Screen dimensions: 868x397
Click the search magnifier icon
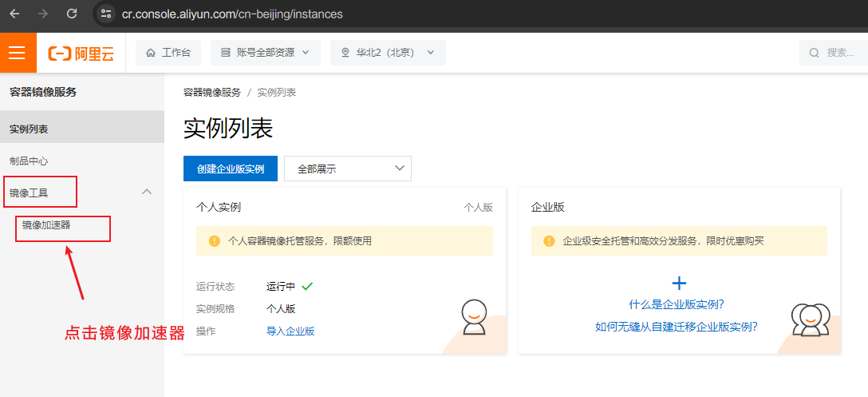(x=815, y=53)
